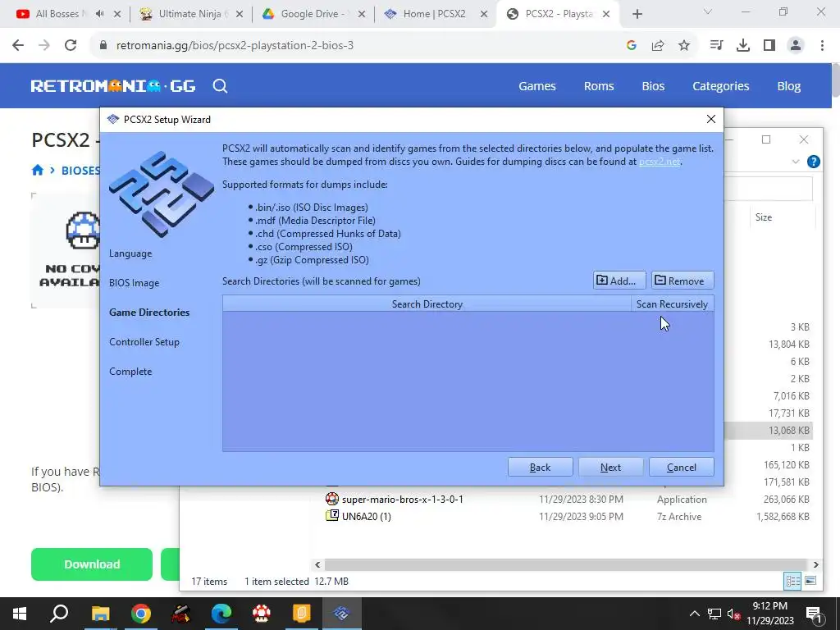Open Chrome downloads icon

742,46
